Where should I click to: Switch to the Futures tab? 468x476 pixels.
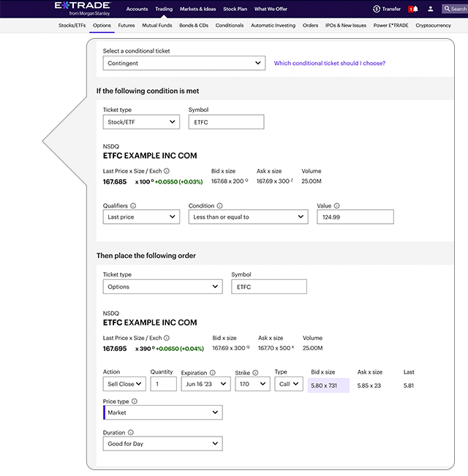[x=127, y=26]
